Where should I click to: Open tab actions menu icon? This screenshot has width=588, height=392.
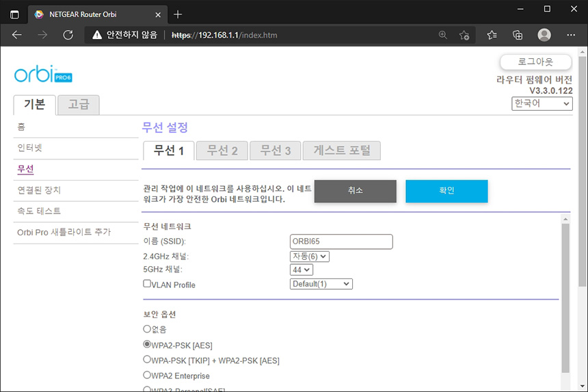[14, 14]
